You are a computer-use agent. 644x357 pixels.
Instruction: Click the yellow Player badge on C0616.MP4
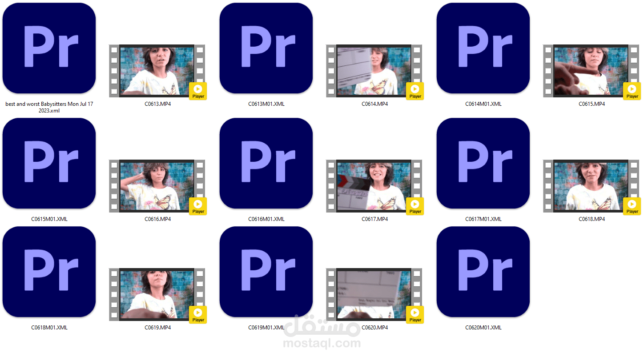point(198,206)
